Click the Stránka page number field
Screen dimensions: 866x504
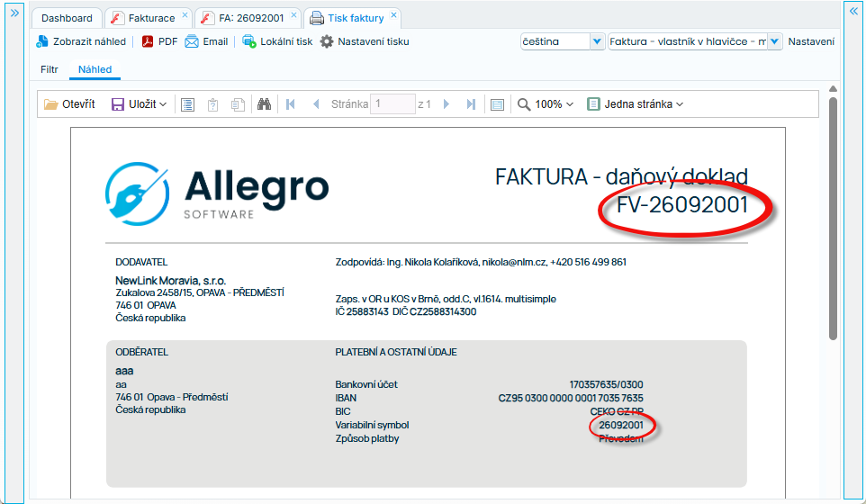point(392,104)
